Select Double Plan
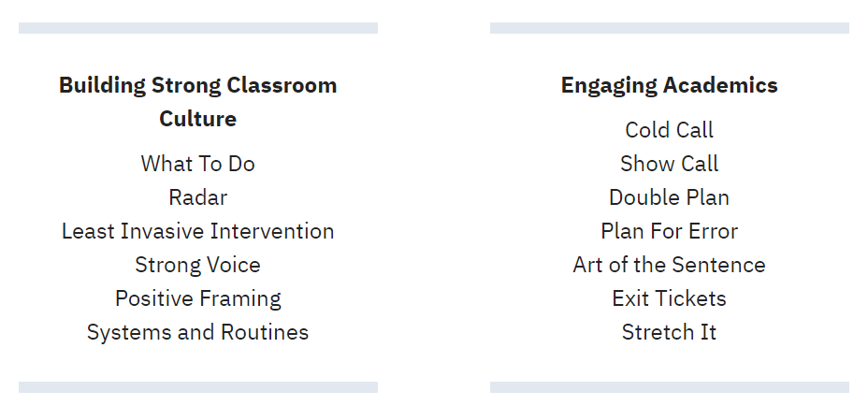Screen dimensions: 868x406 (x=670, y=197)
